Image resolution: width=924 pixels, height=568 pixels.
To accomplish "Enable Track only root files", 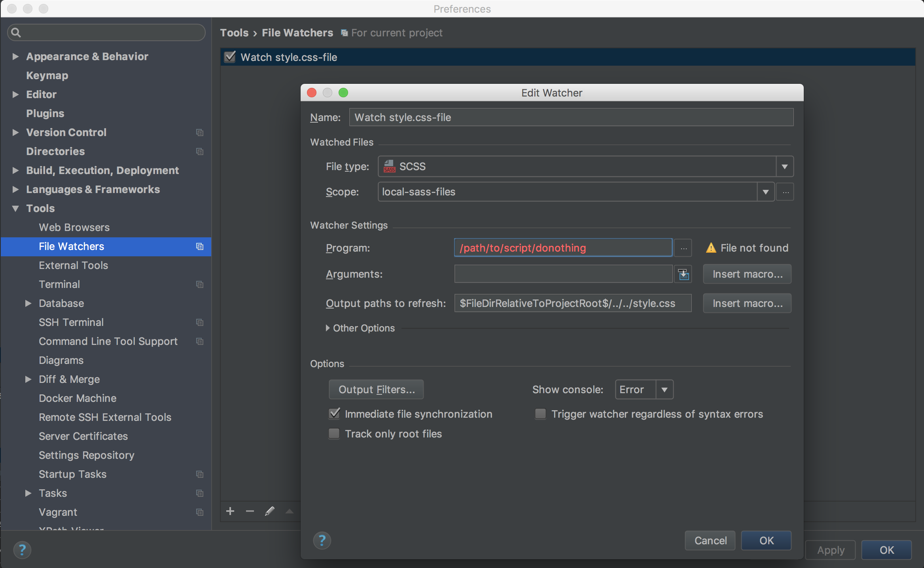I will pyautogui.click(x=335, y=434).
